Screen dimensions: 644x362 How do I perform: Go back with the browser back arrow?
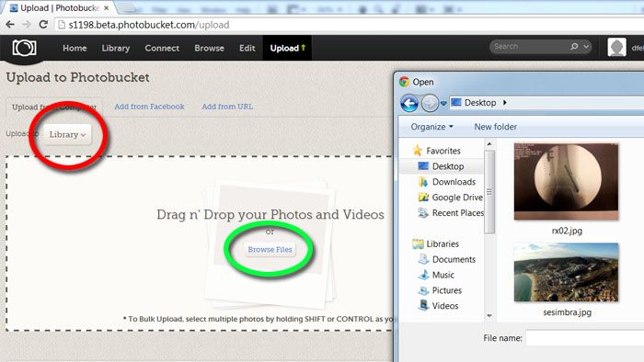pyautogui.click(x=10, y=25)
